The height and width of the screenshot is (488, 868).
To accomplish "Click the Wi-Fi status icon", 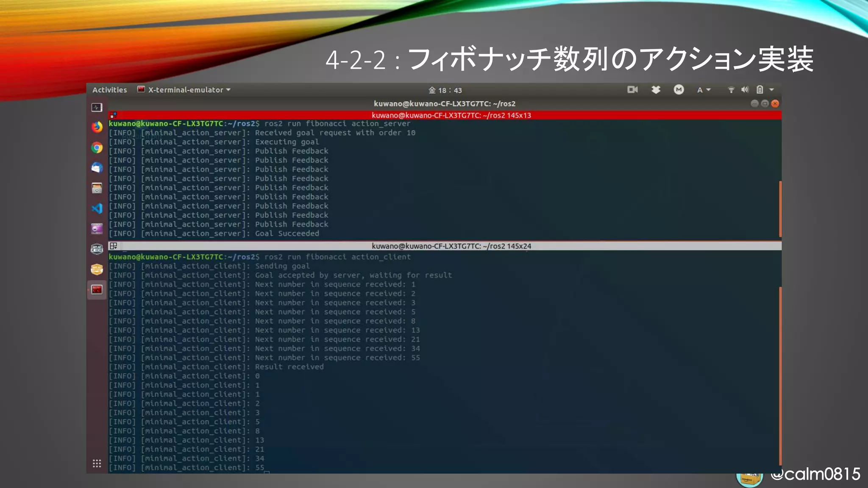I will (731, 89).
